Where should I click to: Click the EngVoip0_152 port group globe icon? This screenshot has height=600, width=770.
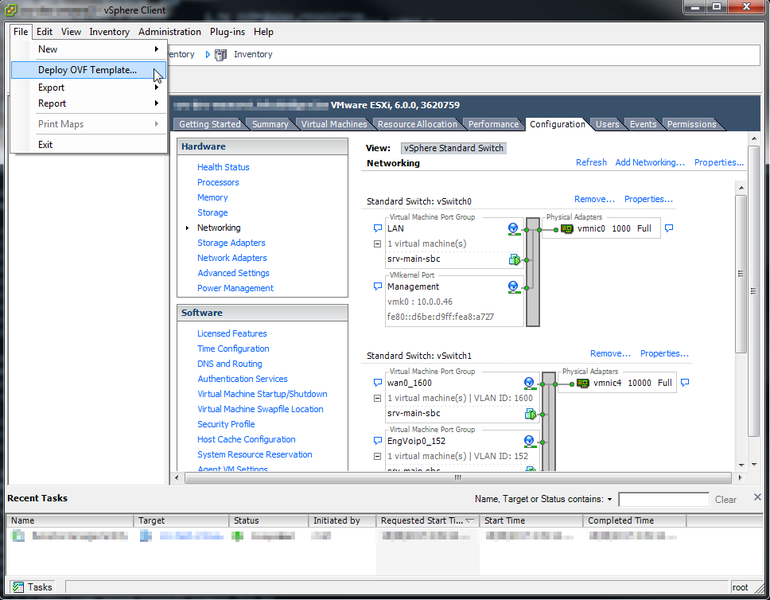click(529, 441)
